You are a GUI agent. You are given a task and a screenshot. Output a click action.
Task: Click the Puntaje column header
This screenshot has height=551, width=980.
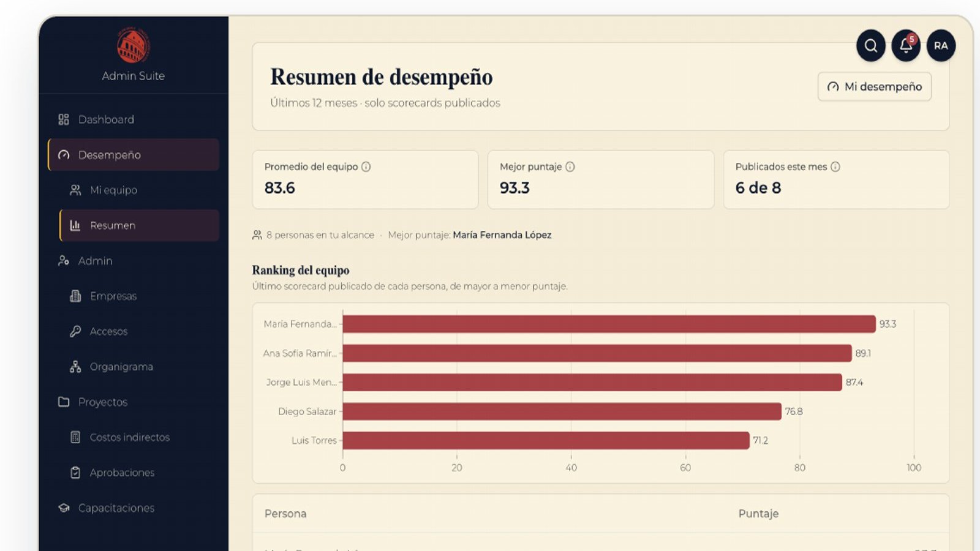point(758,514)
